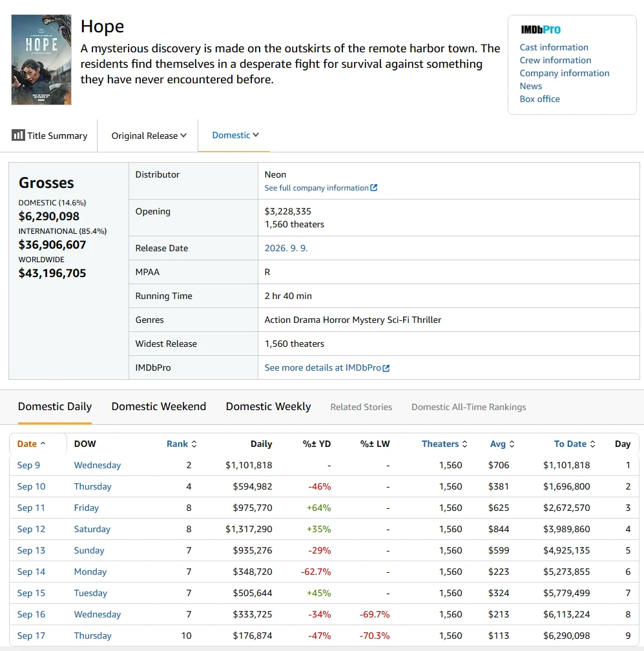The height and width of the screenshot is (651, 644).
Task: Click Sunday in the Sep 13 row
Action: [89, 550]
